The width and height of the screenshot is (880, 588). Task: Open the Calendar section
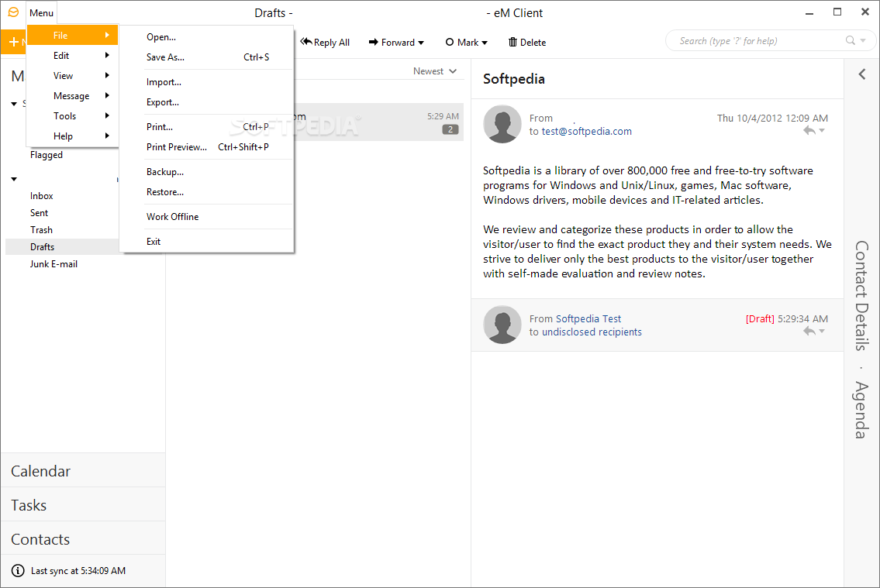point(83,471)
